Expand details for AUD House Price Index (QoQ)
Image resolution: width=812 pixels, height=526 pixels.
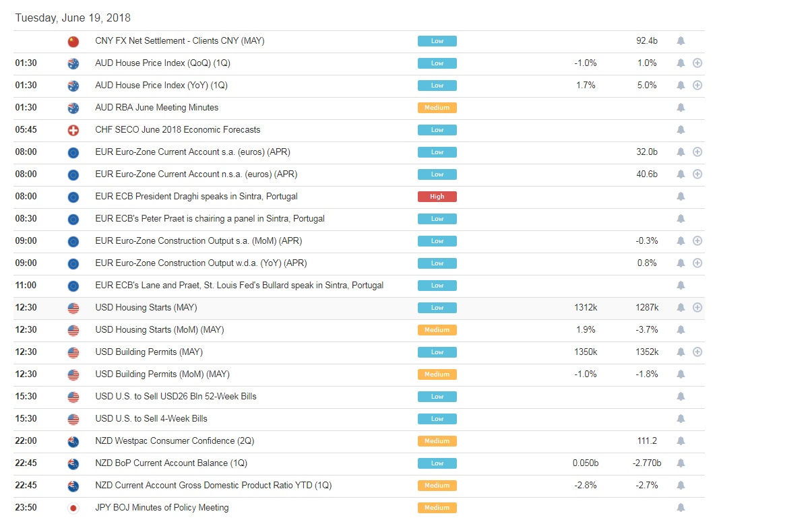pyautogui.click(x=697, y=63)
